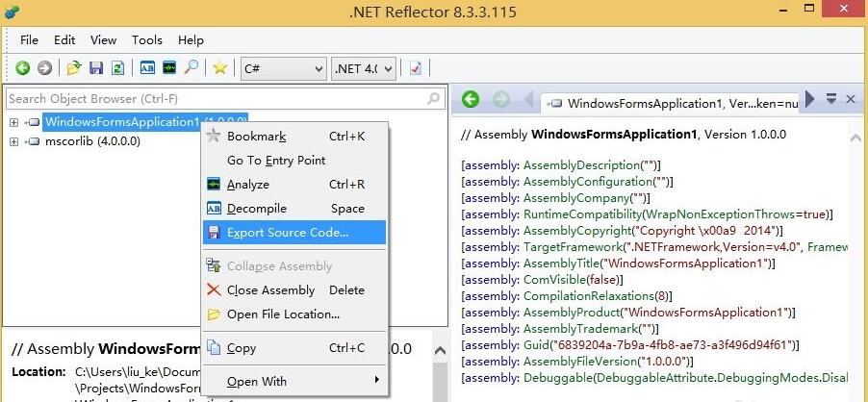Click the ComVisible attribute link

click(554, 280)
